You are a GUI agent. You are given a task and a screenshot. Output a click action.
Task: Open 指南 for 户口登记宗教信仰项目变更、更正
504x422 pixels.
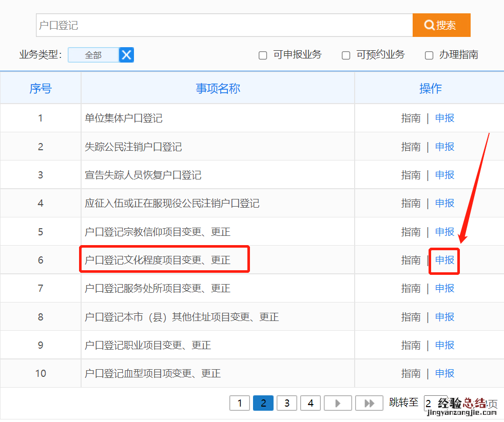click(411, 232)
